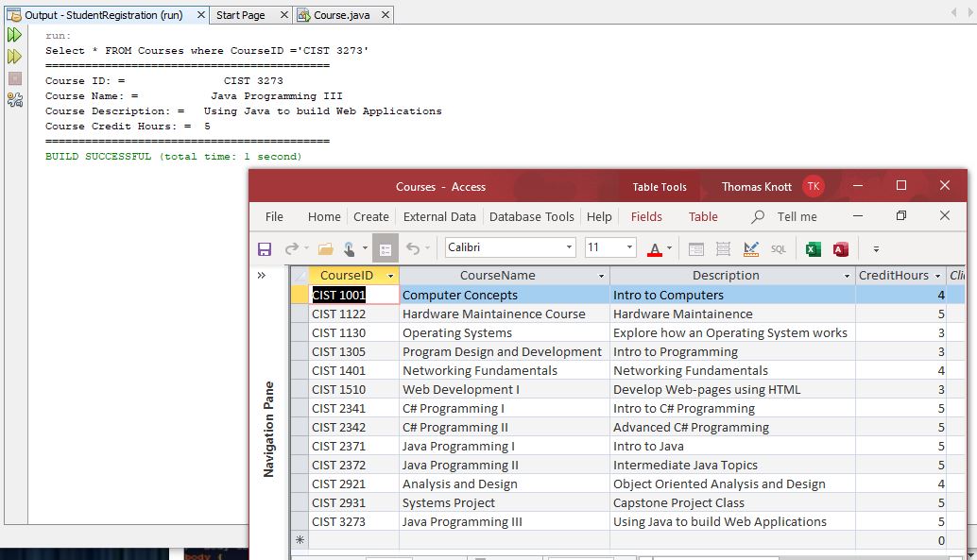The image size is (977, 560).
Task: Open the Database Tools ribbon tab
Action: 532,216
